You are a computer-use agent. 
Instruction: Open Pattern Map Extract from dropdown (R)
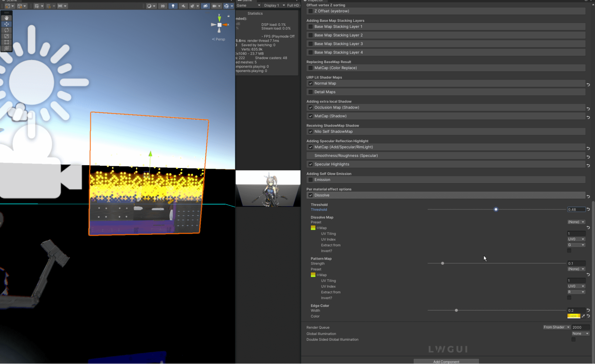[576, 292]
